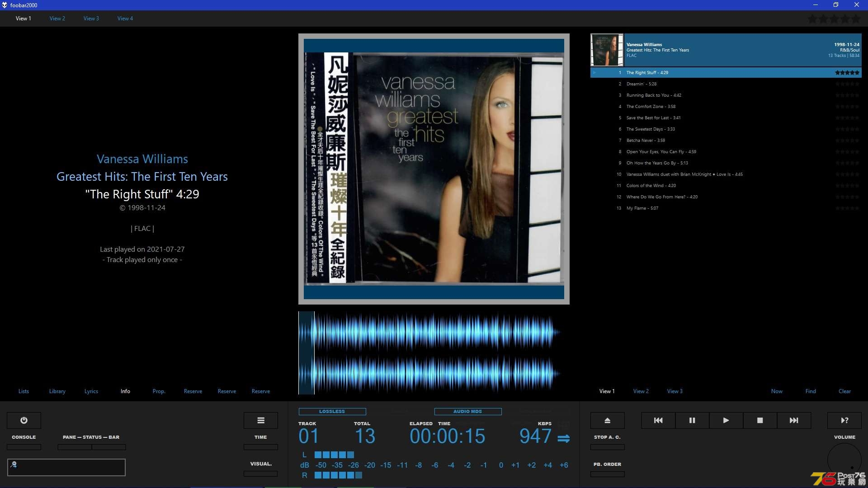The width and height of the screenshot is (868, 488).
Task: Click the AUDIO MD5 indicator badge
Action: (x=468, y=412)
